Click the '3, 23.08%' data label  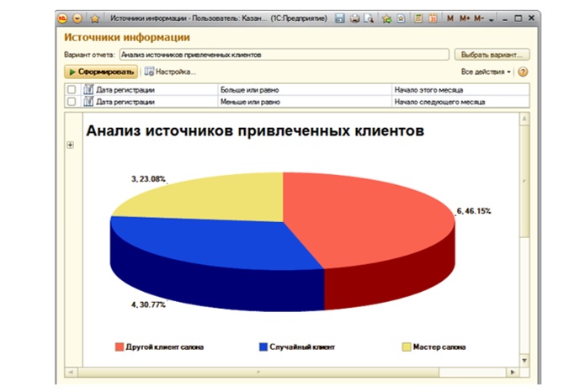(x=148, y=179)
